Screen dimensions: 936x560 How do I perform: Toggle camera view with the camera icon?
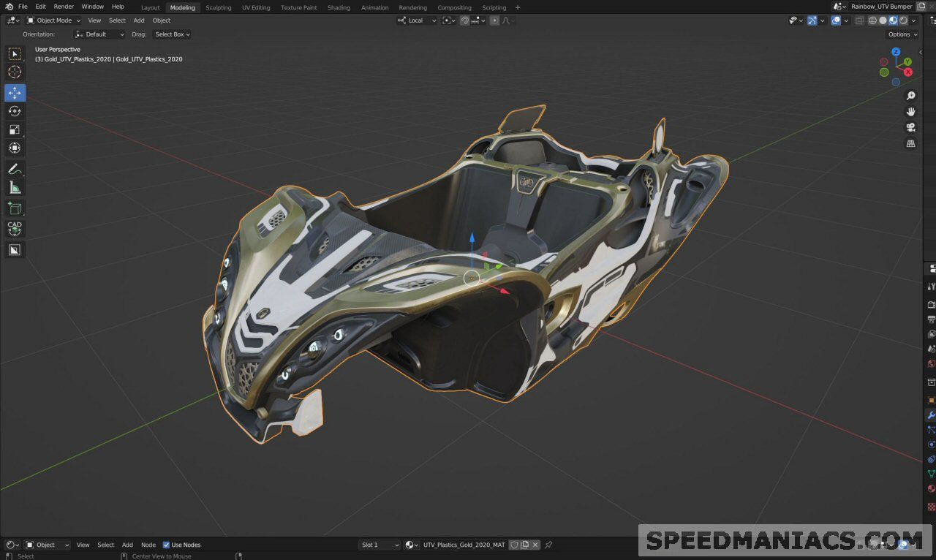tap(911, 127)
